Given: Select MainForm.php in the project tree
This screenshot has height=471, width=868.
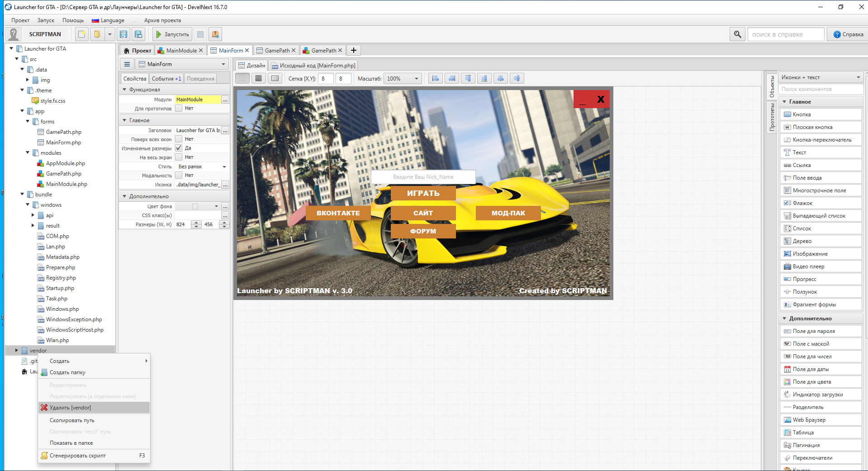Looking at the screenshot, I should point(63,143).
